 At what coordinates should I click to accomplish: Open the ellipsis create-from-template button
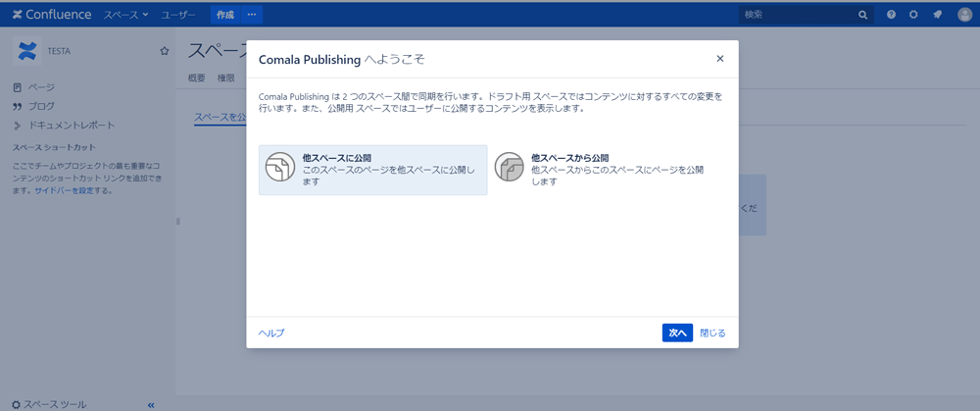[x=252, y=15]
